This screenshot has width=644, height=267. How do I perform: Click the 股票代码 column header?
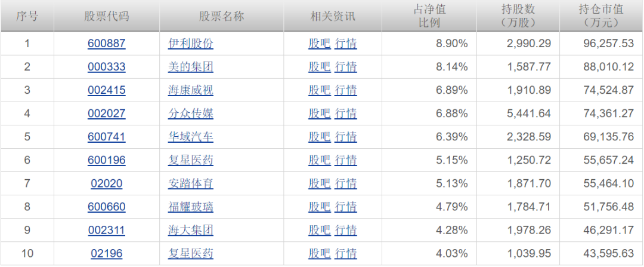106,17
